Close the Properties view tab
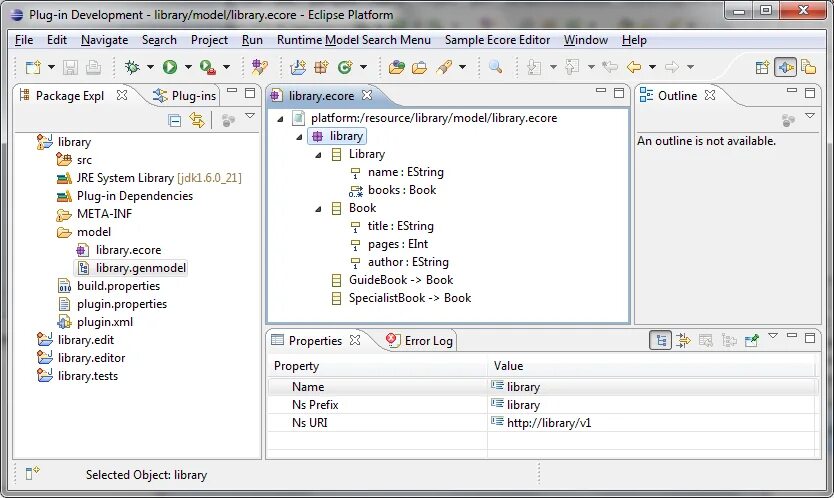 [355, 340]
